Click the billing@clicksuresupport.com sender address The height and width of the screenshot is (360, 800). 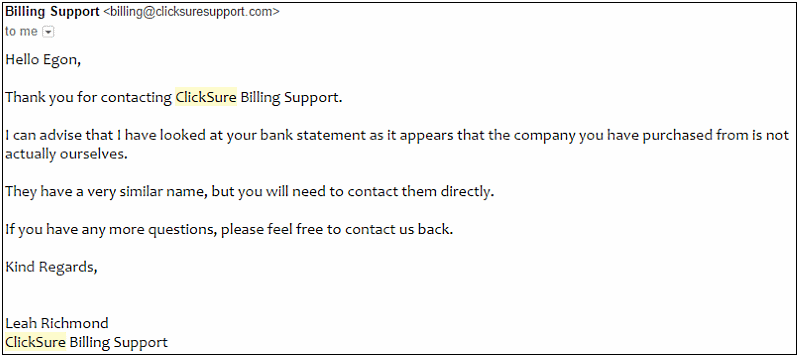191,12
